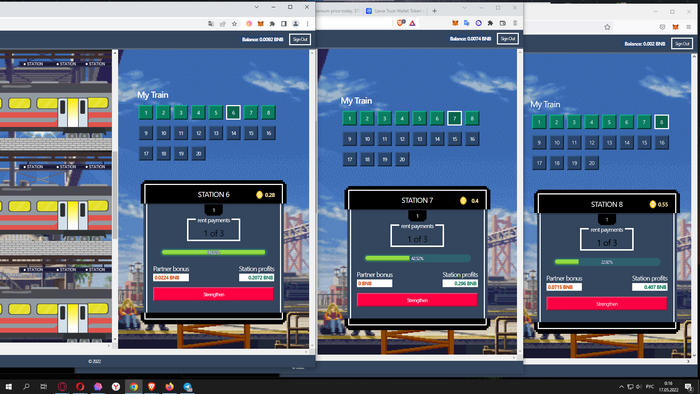Switch to Ethereum price today tab in Brave
The height and width of the screenshot is (394, 700).
point(339,11)
